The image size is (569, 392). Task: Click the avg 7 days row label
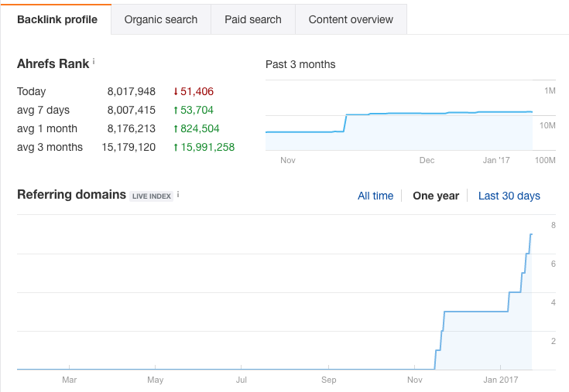pos(43,110)
